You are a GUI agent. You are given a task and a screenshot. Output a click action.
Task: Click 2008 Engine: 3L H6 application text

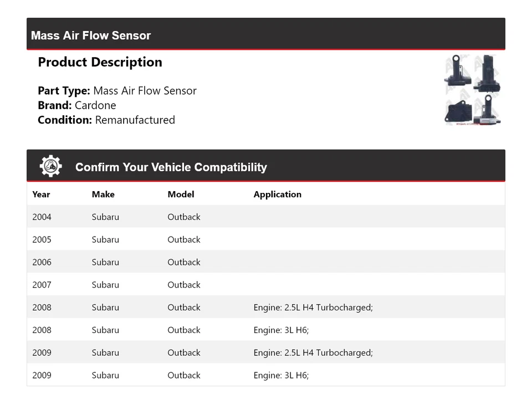281,330
